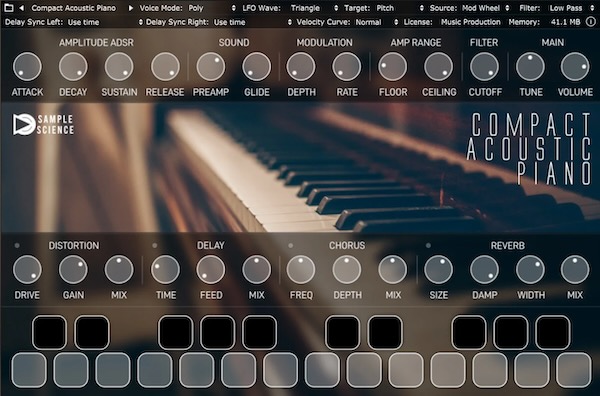Open Delay Sync Left dropdown
The width and height of the screenshot is (600, 396).
(105, 22)
